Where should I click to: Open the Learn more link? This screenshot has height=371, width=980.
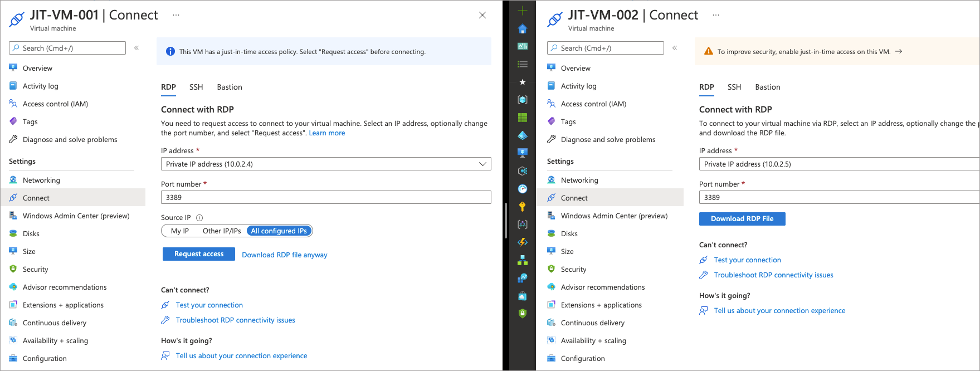click(x=327, y=133)
